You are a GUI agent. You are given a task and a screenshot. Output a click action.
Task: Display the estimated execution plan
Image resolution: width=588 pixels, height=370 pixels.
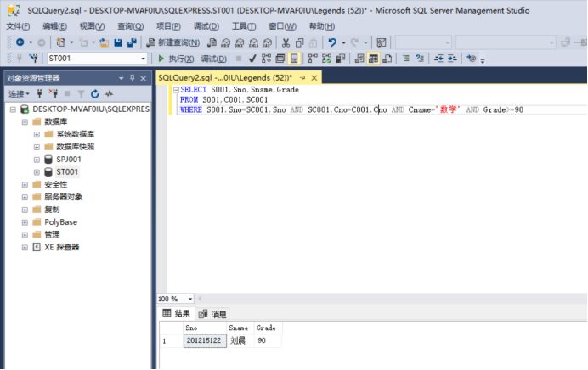pyautogui.click(x=266, y=59)
